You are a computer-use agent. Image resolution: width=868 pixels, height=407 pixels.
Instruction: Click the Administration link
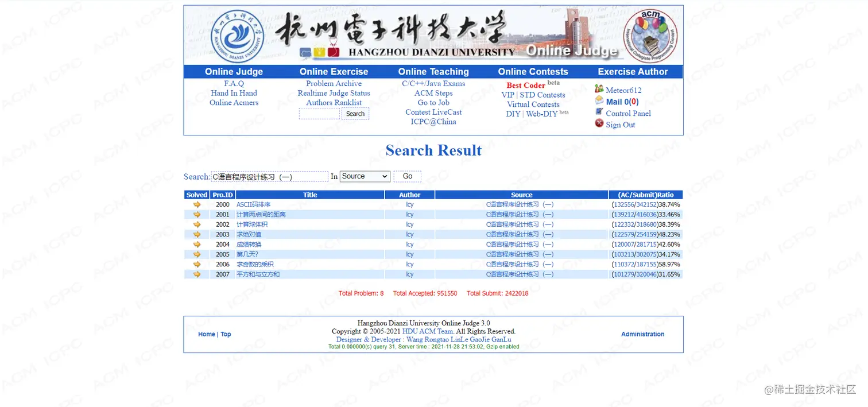click(x=642, y=334)
